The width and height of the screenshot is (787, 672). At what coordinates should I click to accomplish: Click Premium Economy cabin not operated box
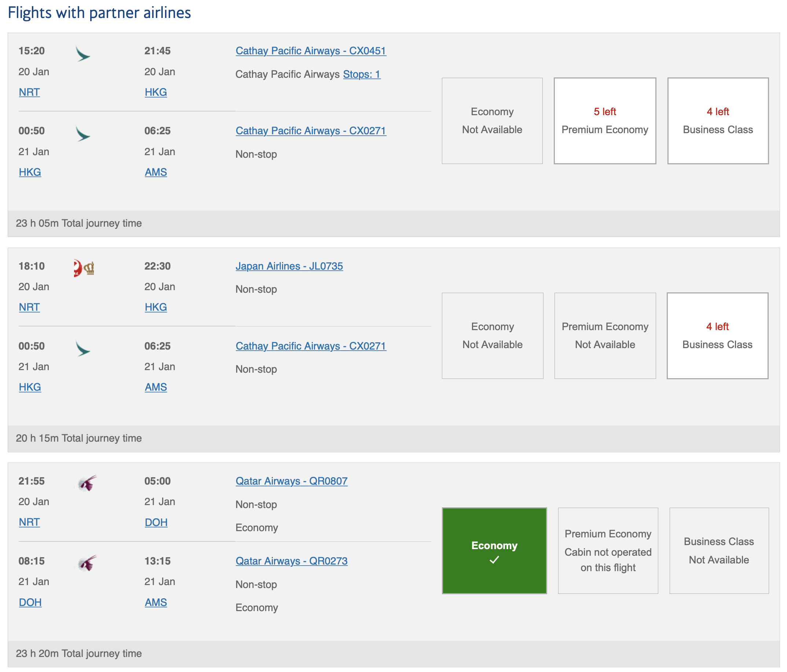[607, 551]
